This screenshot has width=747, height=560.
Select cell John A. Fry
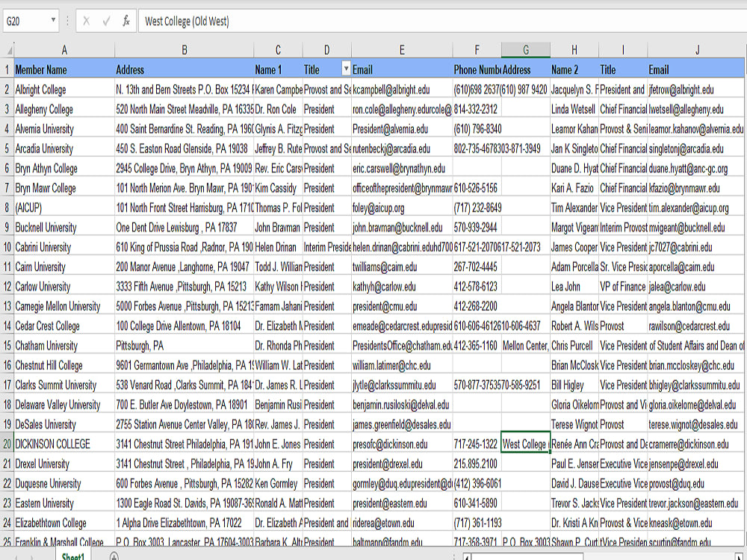coord(278,464)
